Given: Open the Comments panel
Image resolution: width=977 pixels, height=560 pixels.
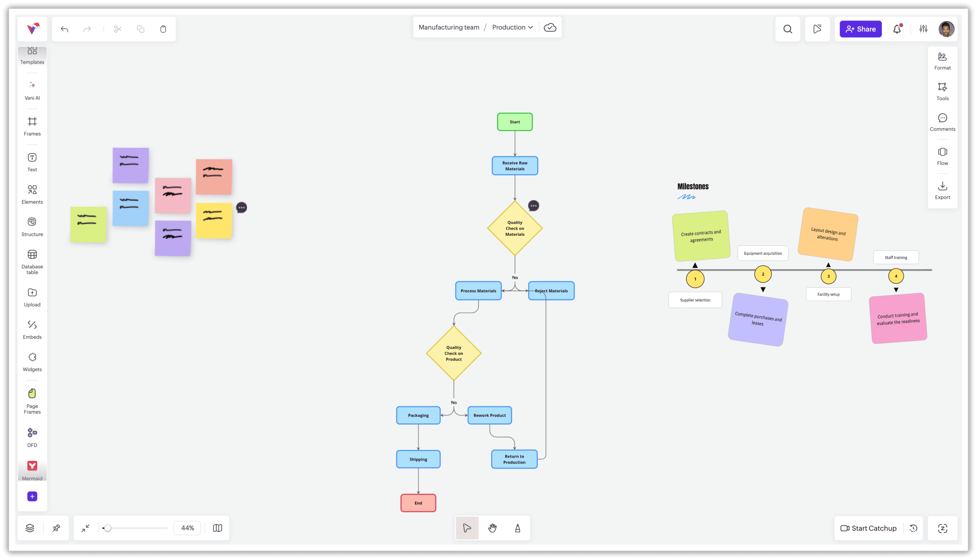Looking at the screenshot, I should (942, 122).
